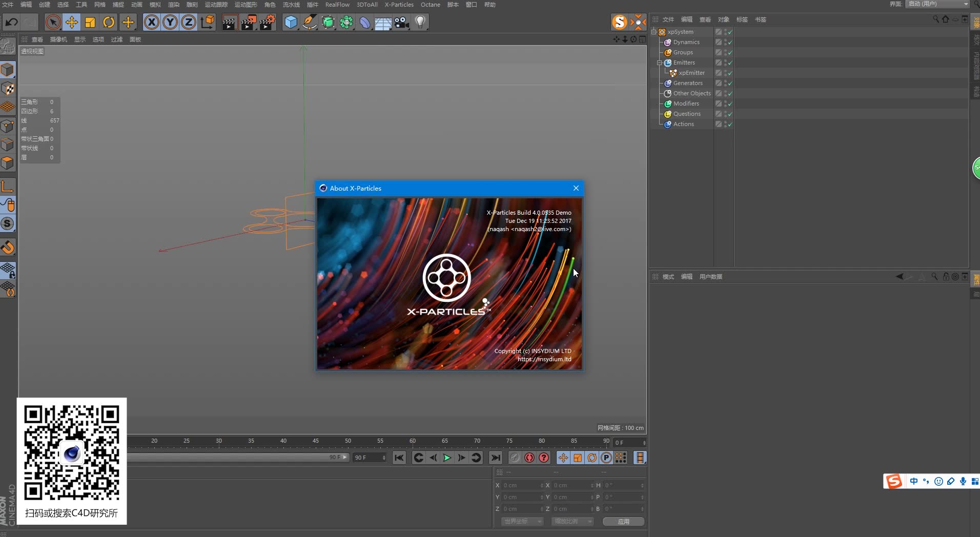Screen dimensions: 980x537
Task: Play the animation forward
Action: 447,458
